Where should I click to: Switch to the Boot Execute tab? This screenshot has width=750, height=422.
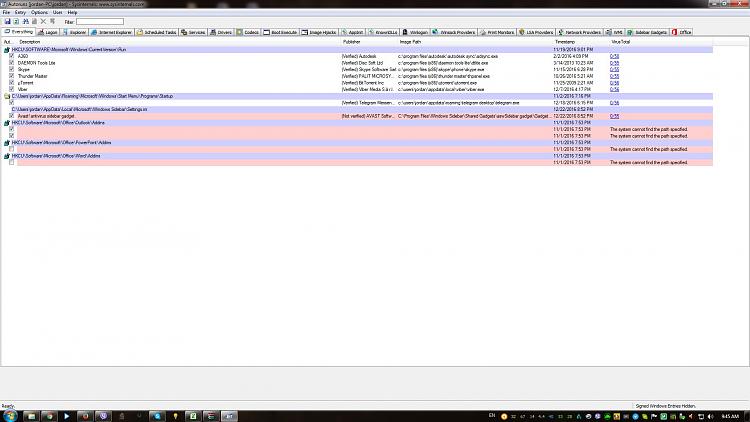pos(280,32)
